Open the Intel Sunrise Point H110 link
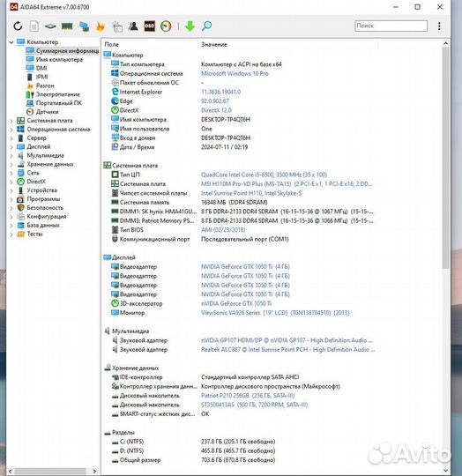The width and height of the screenshot is (462, 476). [x=251, y=193]
